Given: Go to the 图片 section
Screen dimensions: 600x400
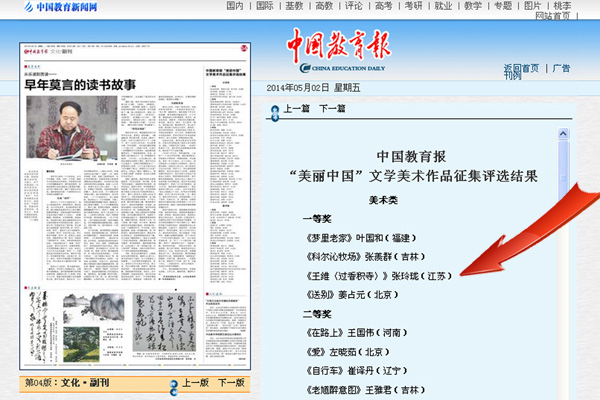Looking at the screenshot, I should [533, 6].
